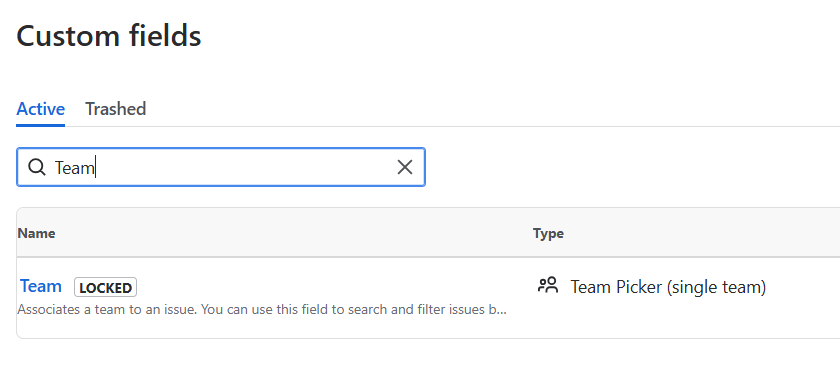Screen dimensions: 840x391
Task: Clear the search box with the X icon
Action: coord(404,167)
